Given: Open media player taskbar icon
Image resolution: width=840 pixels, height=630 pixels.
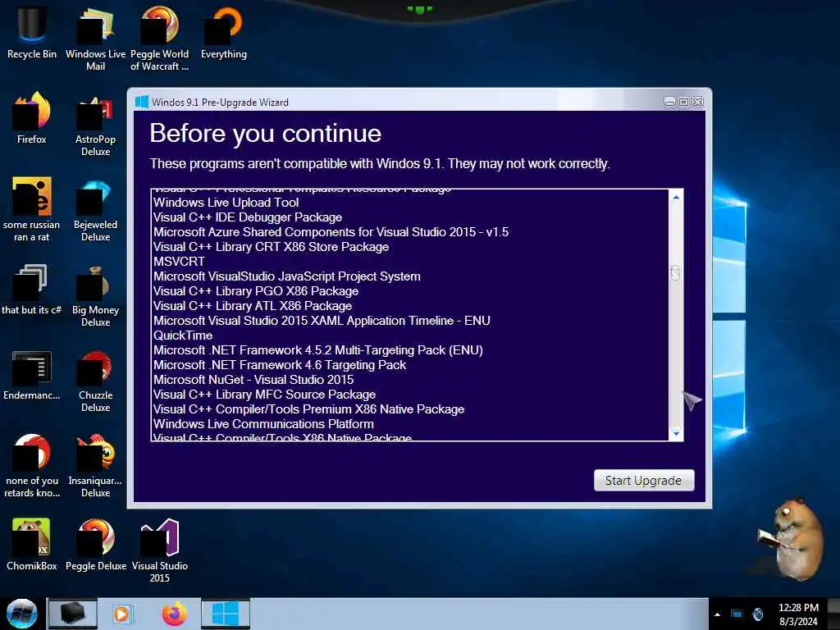Looking at the screenshot, I should pyautogui.click(x=121, y=614).
